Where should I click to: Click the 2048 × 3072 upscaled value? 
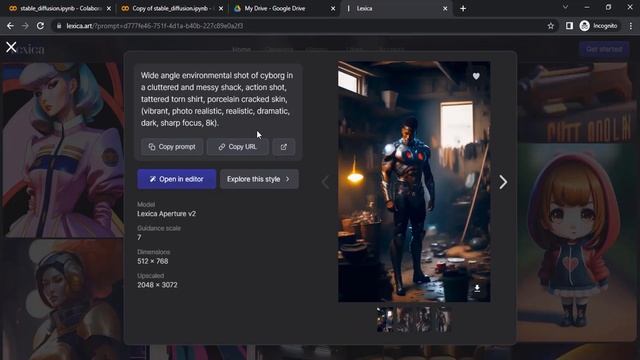point(158,285)
